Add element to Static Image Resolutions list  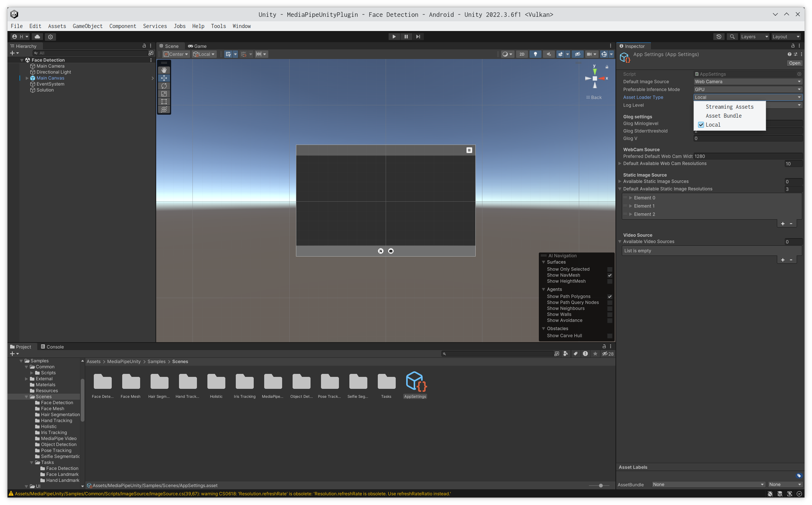[783, 224]
